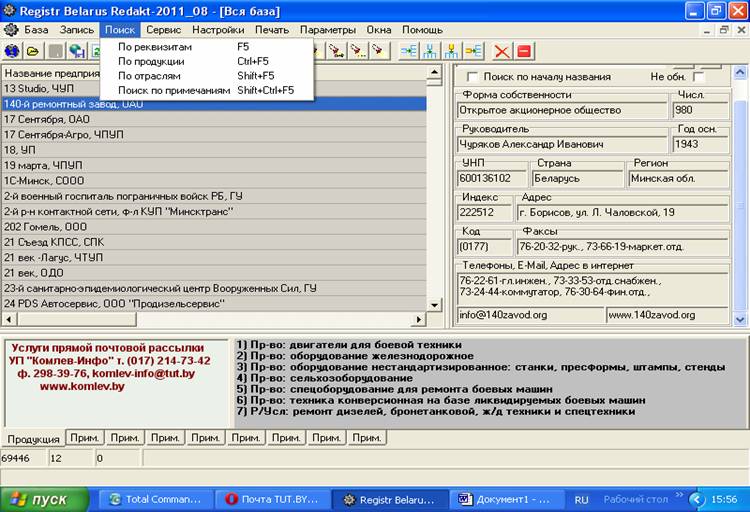The image size is (750, 512).
Task: Click the red X delete toolbar icon
Action: [502, 51]
